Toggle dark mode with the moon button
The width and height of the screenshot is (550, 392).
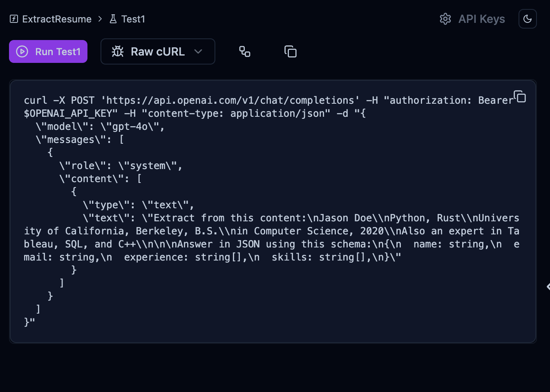528,19
